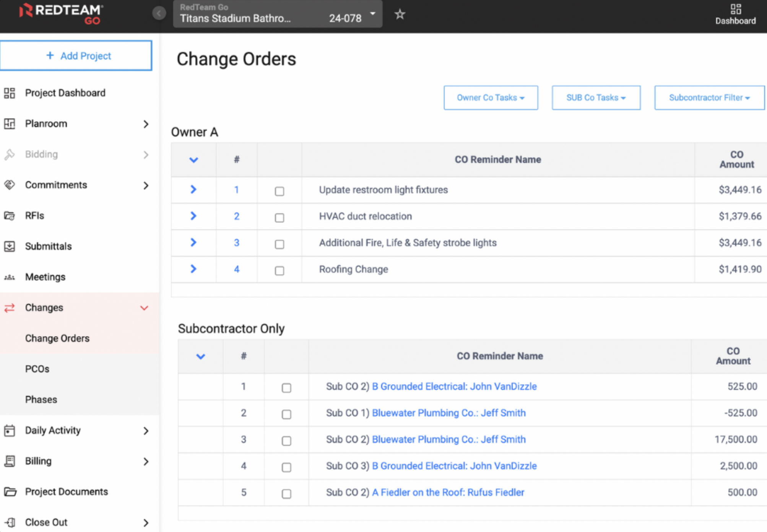Open the PCOs submenu item

coord(80,369)
